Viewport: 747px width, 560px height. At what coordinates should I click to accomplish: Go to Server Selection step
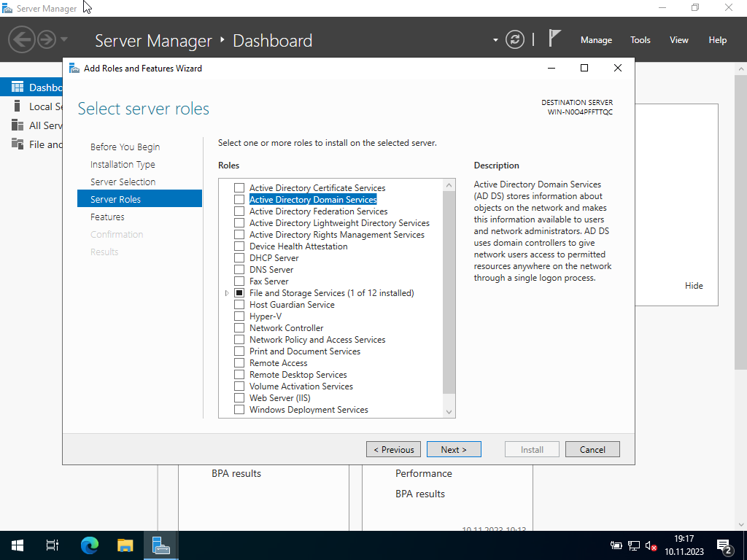click(x=123, y=182)
